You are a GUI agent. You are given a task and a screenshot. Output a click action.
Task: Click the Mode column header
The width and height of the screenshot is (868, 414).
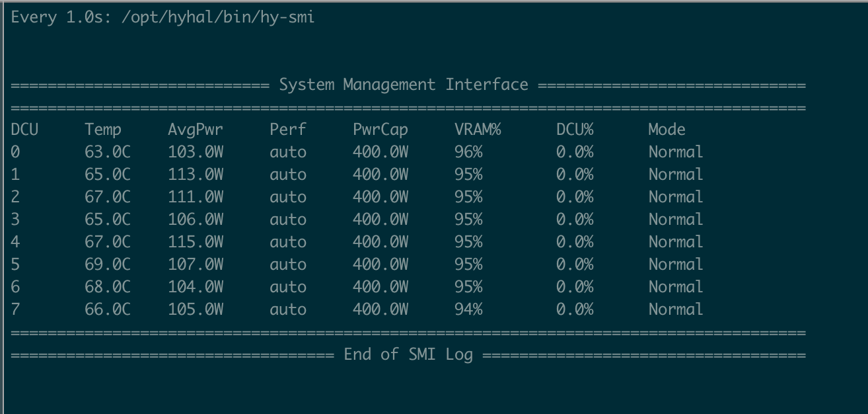tap(667, 130)
